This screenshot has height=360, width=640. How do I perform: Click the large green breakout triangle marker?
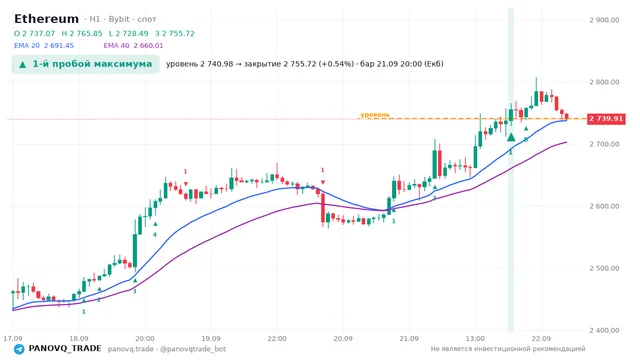pyautogui.click(x=511, y=137)
